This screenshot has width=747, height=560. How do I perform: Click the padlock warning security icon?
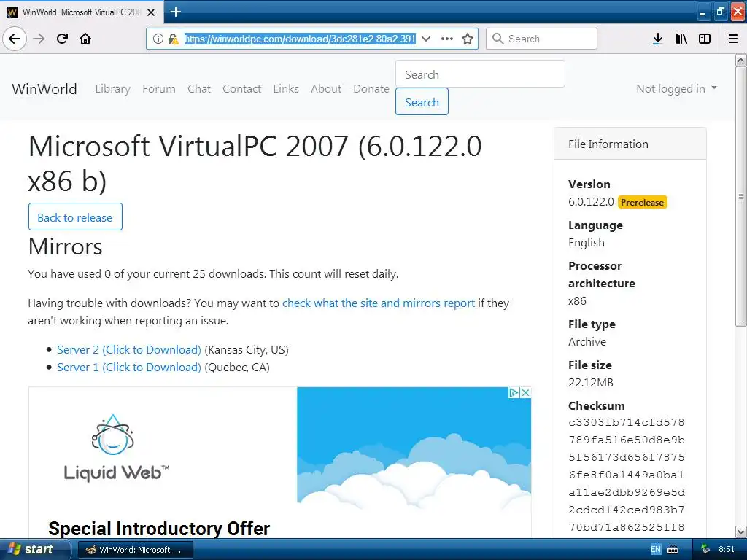tap(174, 39)
